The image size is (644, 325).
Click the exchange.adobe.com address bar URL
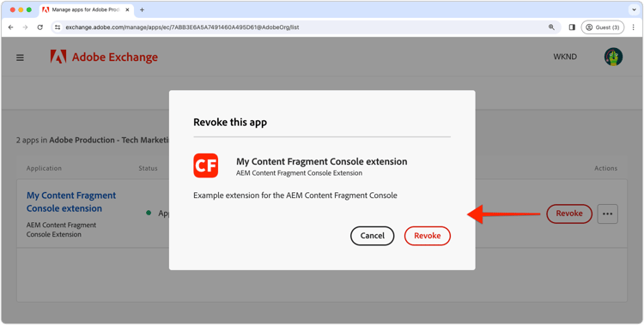(x=182, y=27)
